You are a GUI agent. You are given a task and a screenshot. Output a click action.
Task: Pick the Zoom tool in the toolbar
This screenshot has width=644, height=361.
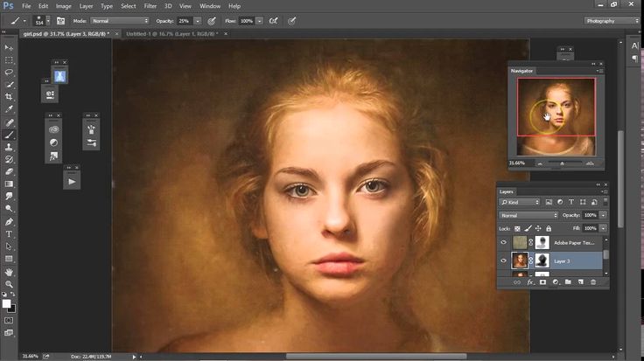[10, 284]
